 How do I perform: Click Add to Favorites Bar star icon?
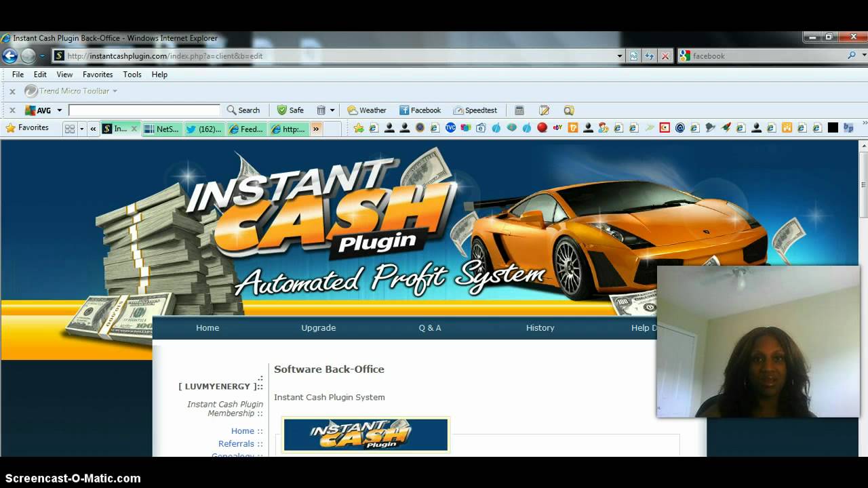(x=359, y=128)
